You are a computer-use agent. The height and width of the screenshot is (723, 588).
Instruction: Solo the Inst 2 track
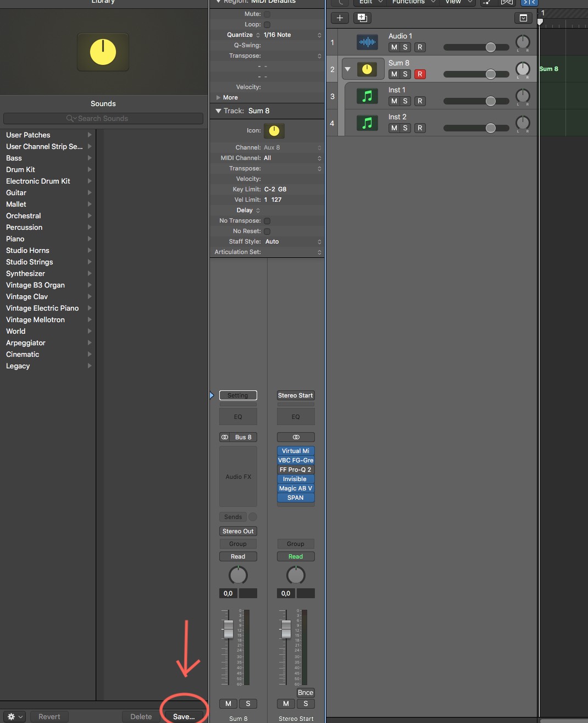point(406,128)
